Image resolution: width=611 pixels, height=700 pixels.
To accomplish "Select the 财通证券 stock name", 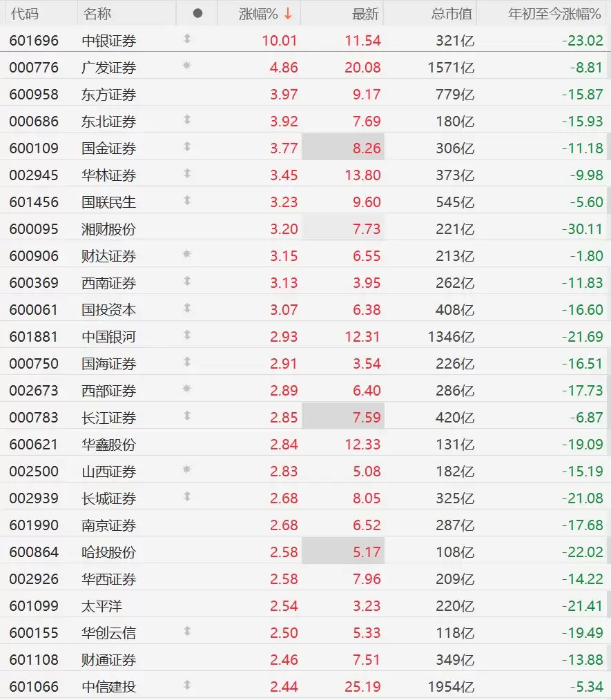I will [109, 660].
